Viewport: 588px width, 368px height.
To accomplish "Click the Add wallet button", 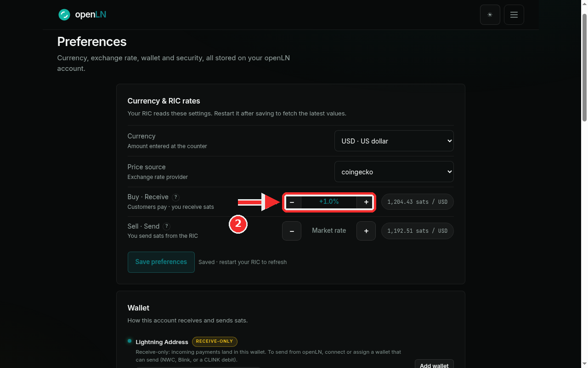I will pyautogui.click(x=434, y=365).
